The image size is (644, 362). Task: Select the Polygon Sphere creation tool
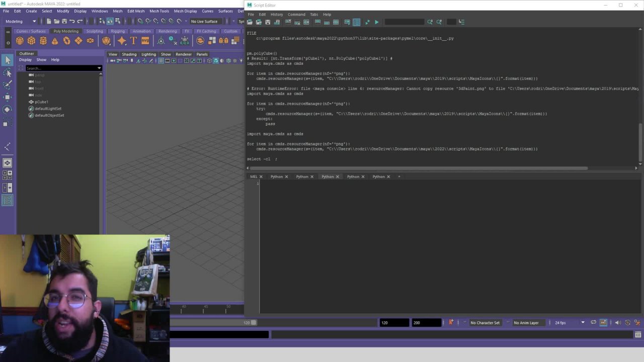19,41
